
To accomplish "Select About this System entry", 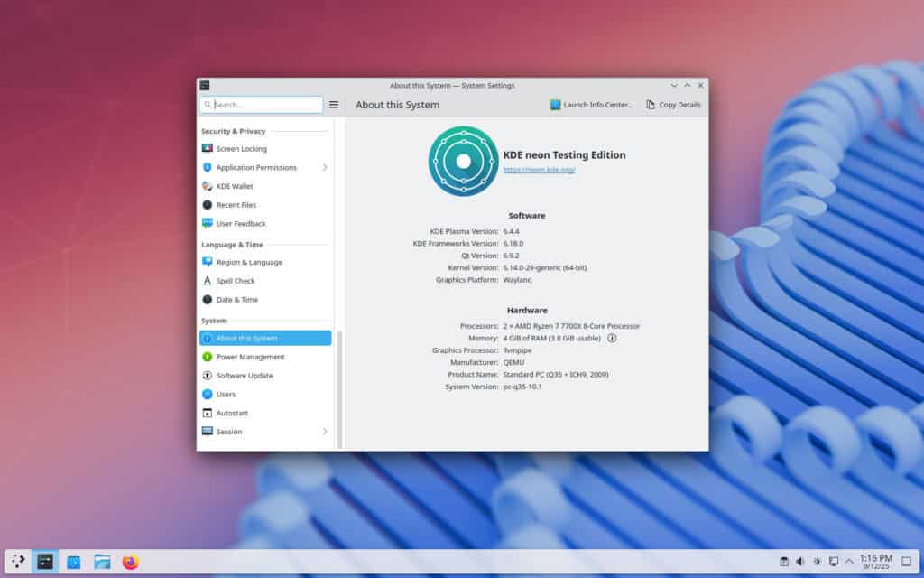I will tap(265, 338).
